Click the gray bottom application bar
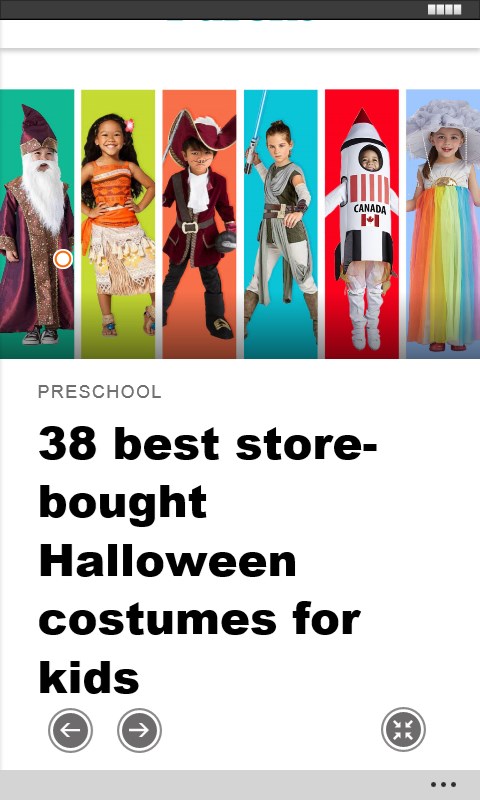Screen dimensions: 480x800 pos(240,785)
